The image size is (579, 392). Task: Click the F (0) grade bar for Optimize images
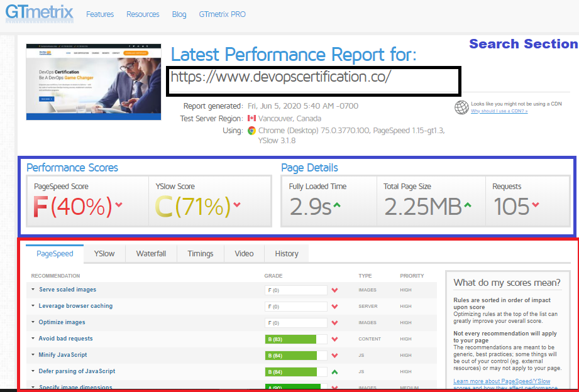(x=295, y=323)
